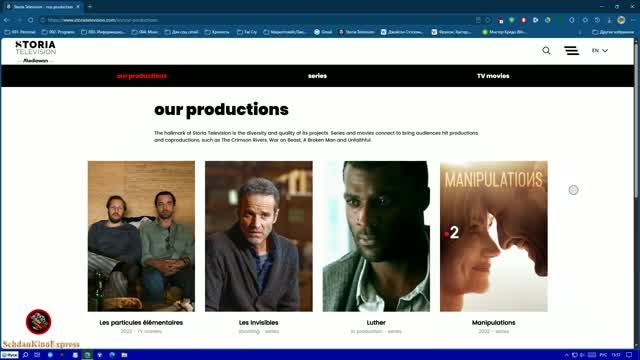The image size is (640, 360).
Task: Click the 'Luther' title link
Action: coord(376,322)
